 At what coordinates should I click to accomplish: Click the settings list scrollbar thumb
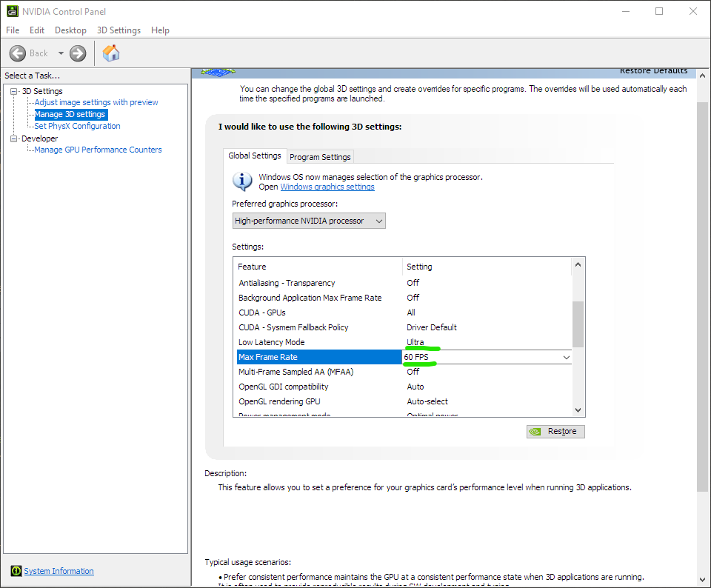tap(578, 324)
